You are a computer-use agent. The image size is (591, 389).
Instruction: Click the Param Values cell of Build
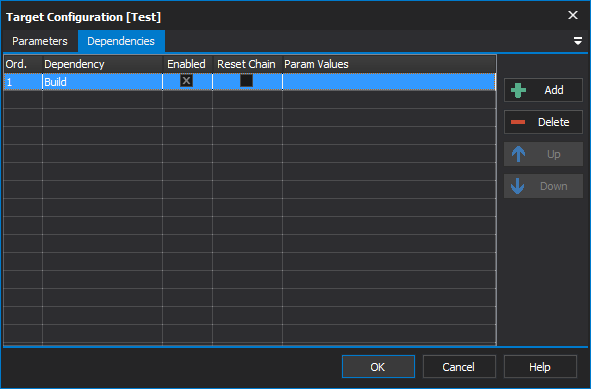point(389,82)
